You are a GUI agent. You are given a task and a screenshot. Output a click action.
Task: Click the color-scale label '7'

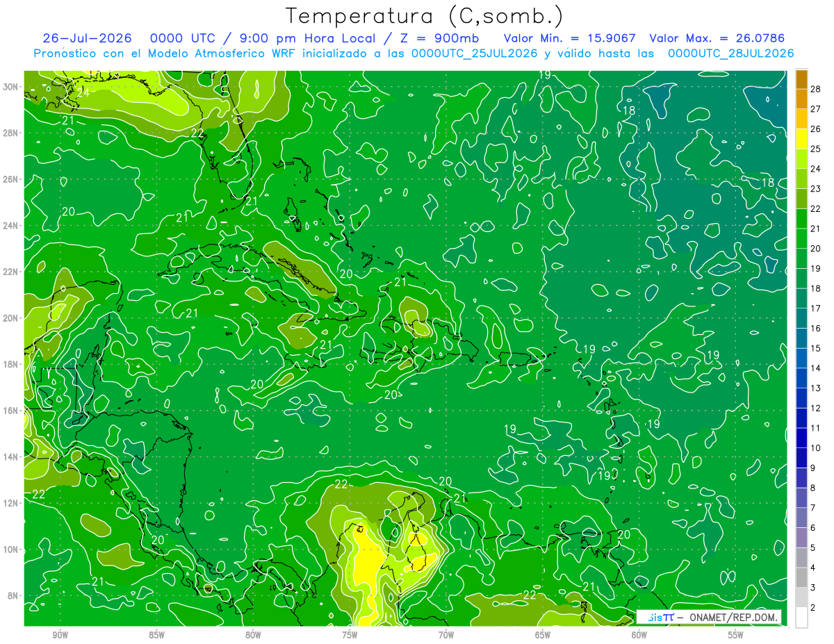click(813, 508)
